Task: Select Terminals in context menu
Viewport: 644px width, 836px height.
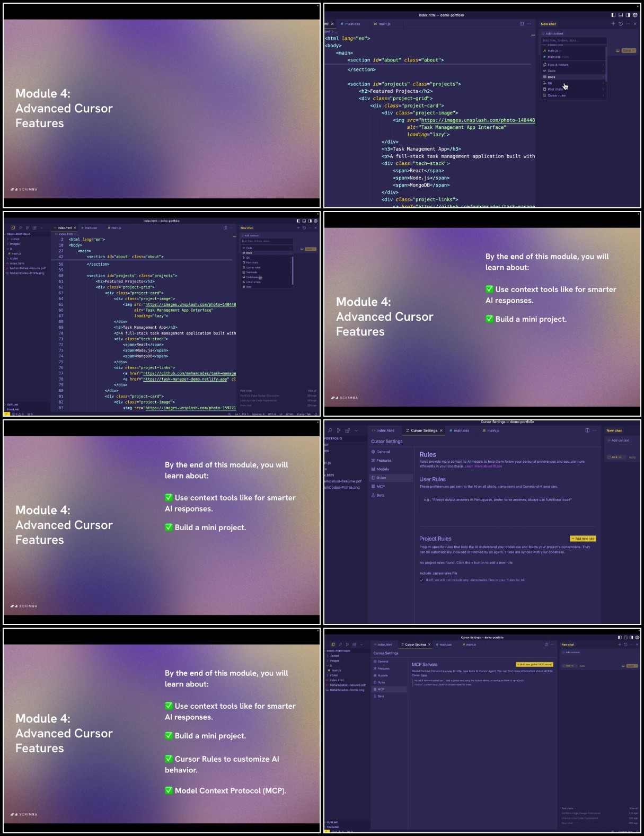Action: pos(266,272)
